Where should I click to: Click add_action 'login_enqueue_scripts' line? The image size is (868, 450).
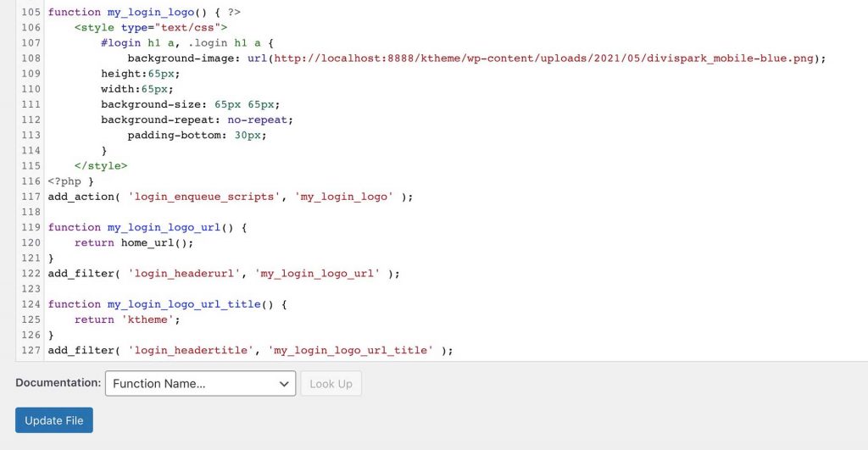click(231, 197)
